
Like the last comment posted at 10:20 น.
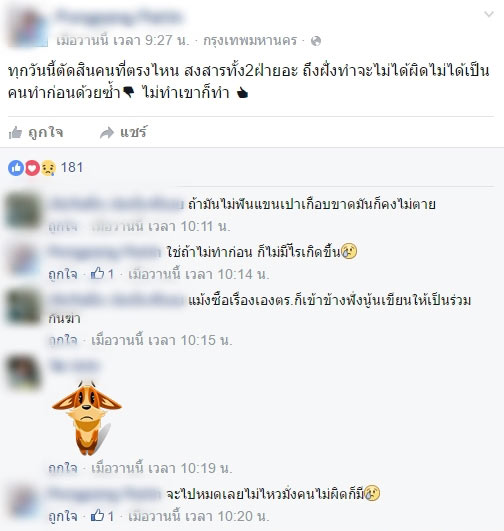pyautogui.click(x=63, y=516)
